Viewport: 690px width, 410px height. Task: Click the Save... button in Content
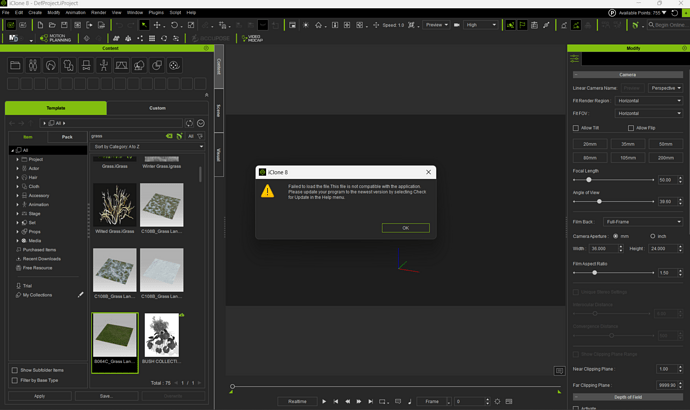click(x=106, y=396)
